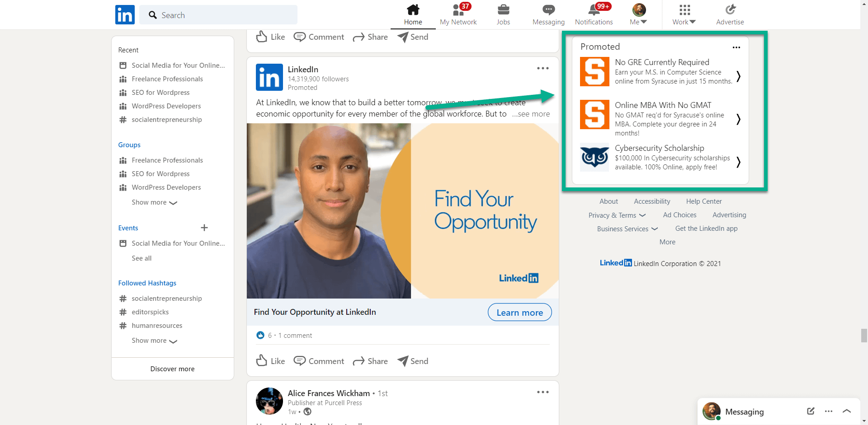Click the LinkedIn company logo on post
The image size is (868, 425).
pos(269,77)
